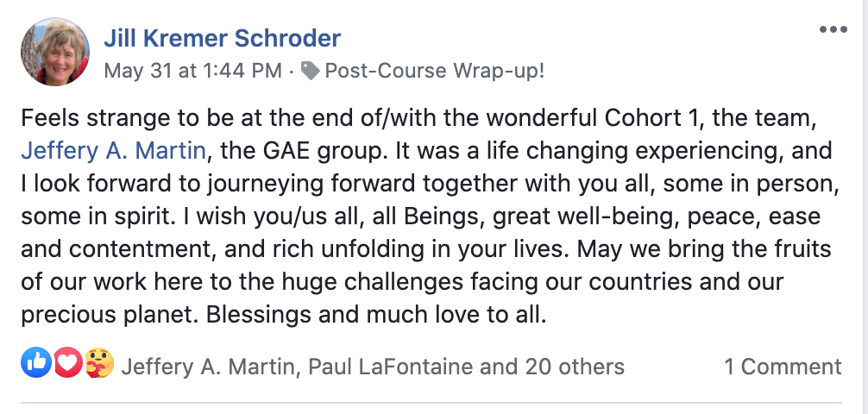
Task: View the 1 Comment on this post
Action: (x=783, y=367)
